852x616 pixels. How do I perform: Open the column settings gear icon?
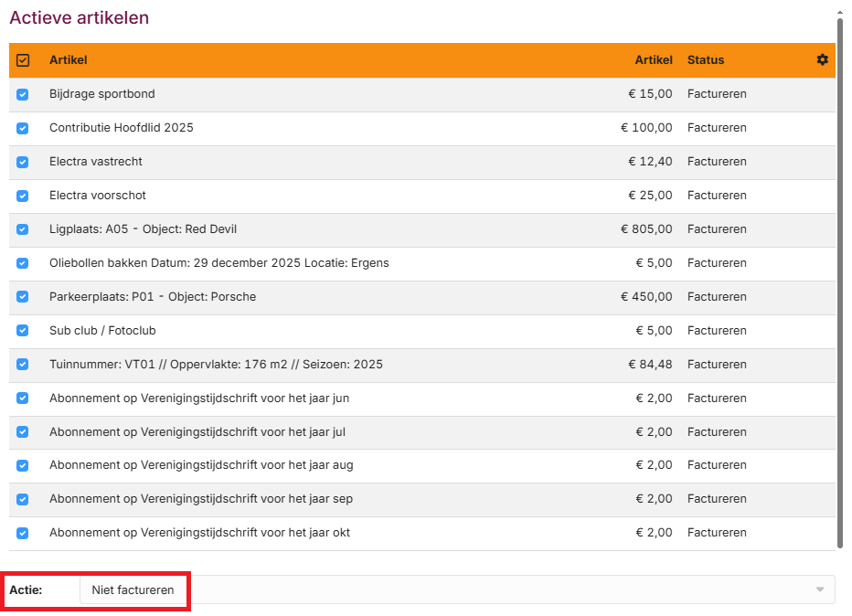822,59
